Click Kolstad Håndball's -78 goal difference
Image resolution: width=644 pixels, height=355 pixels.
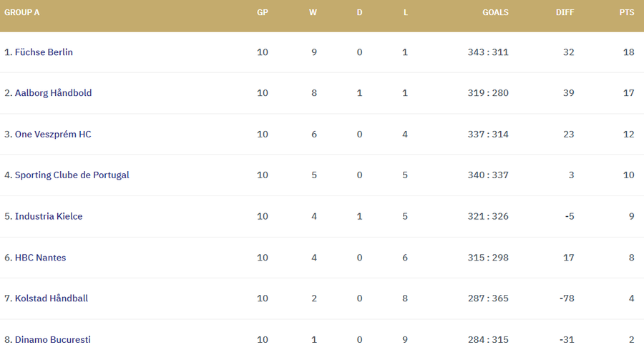[x=566, y=298]
